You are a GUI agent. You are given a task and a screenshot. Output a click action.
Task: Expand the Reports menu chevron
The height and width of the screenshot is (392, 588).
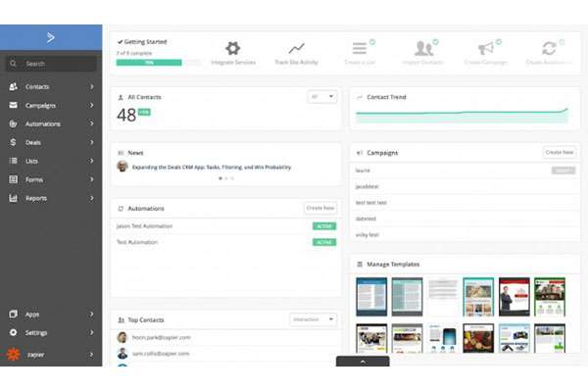pos(92,198)
